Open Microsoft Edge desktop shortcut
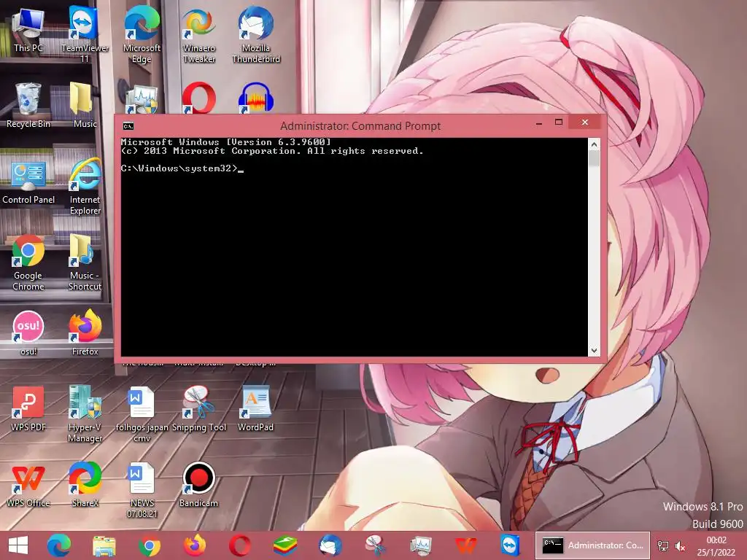The height and width of the screenshot is (560, 747). pyautogui.click(x=142, y=34)
